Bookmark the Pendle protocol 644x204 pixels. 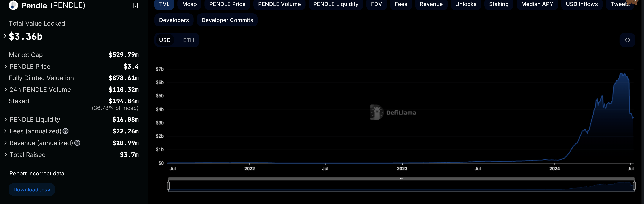coord(135,5)
